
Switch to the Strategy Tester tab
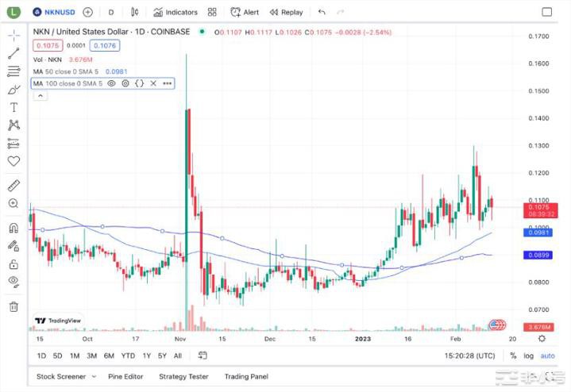(185, 376)
